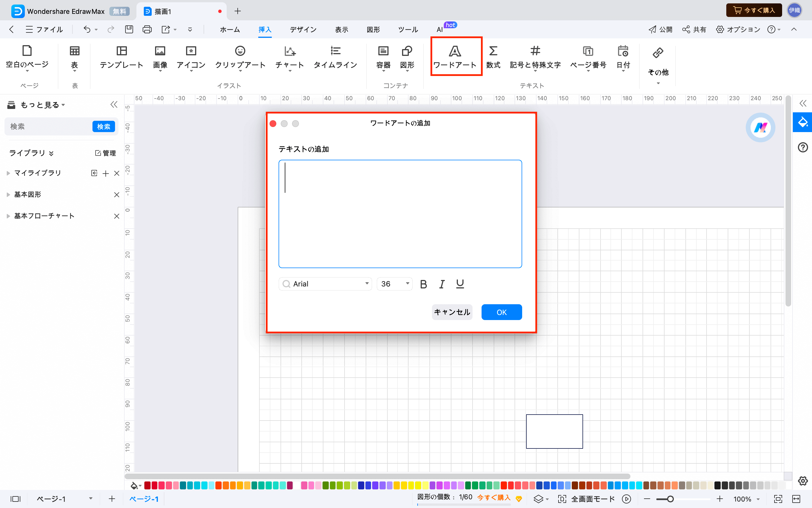The image size is (812, 508).
Task: Click the print icon in toolbar
Action: (x=147, y=30)
